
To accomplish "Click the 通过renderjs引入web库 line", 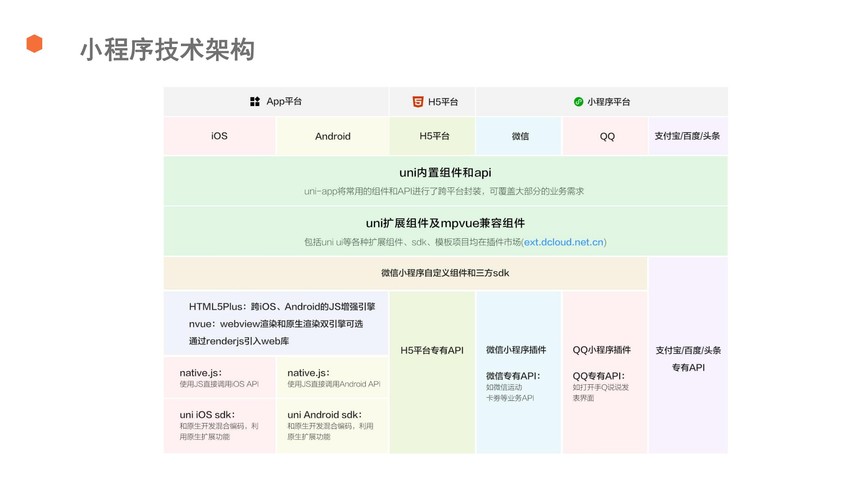I will pos(239,341).
